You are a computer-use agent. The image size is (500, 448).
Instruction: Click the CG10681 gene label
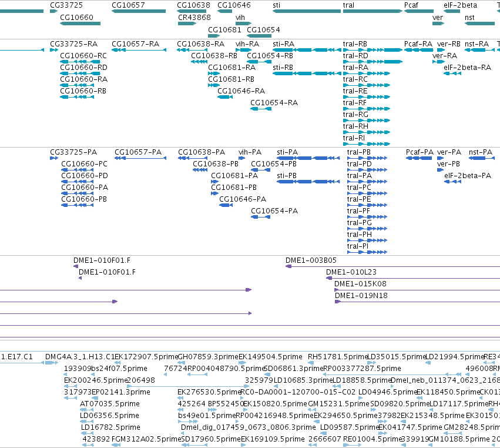224,29
